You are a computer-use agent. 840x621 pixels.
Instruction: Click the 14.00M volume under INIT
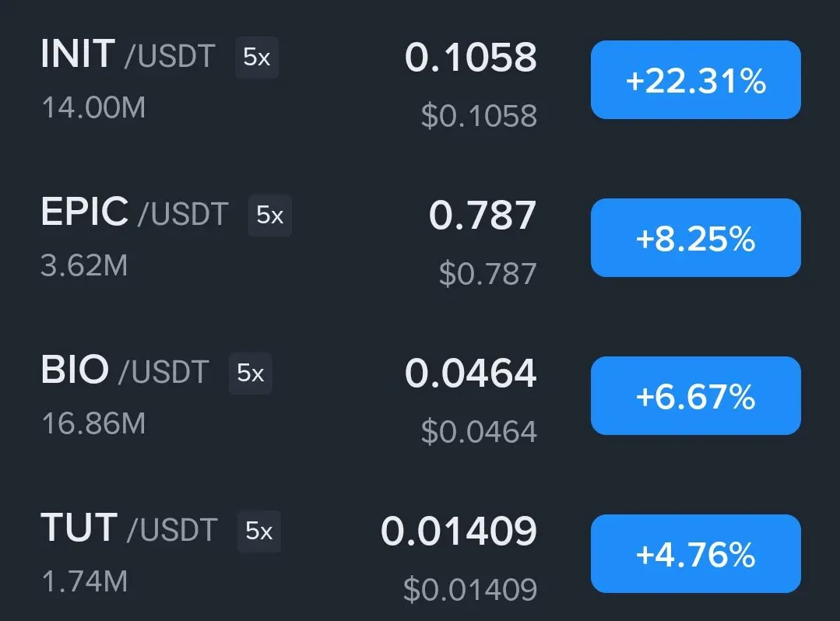(x=93, y=107)
